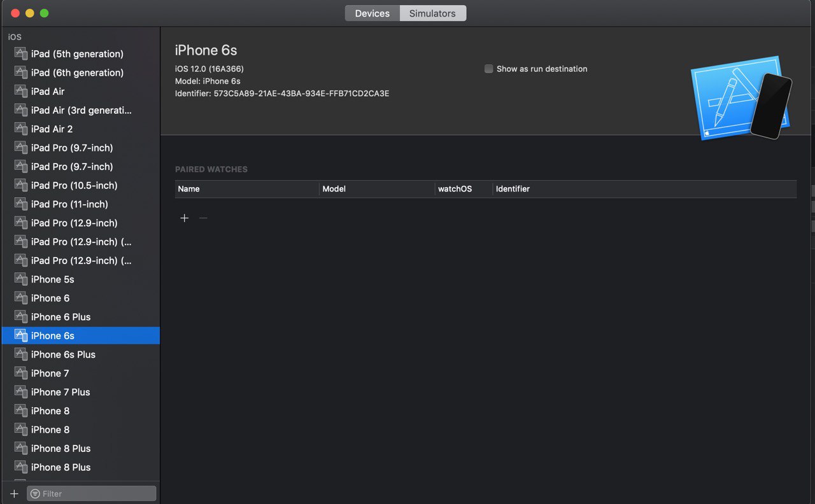The width and height of the screenshot is (815, 504).
Task: Click the simulator icon beside iPad (6th generation)
Action: (21, 73)
